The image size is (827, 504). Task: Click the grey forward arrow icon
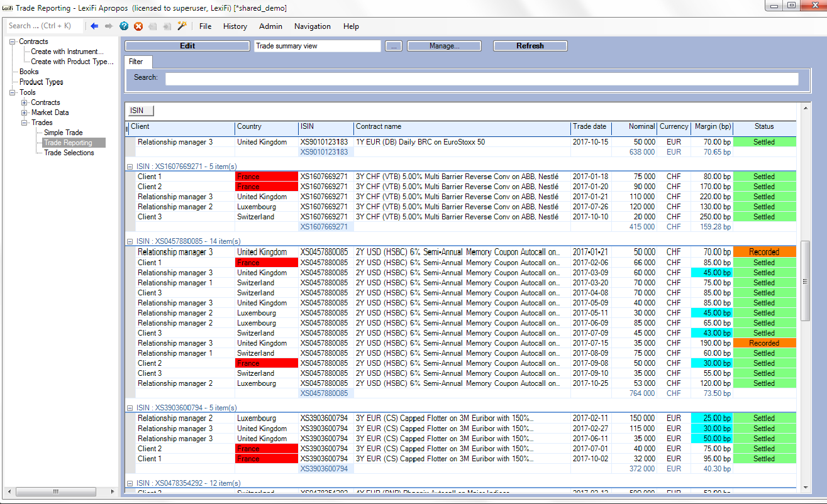tap(109, 26)
